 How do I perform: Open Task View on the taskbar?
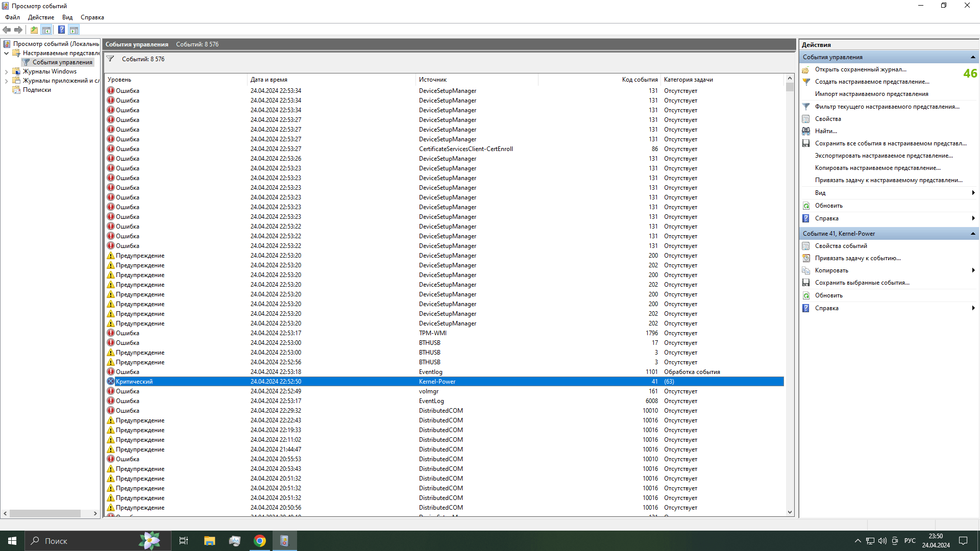(x=184, y=541)
